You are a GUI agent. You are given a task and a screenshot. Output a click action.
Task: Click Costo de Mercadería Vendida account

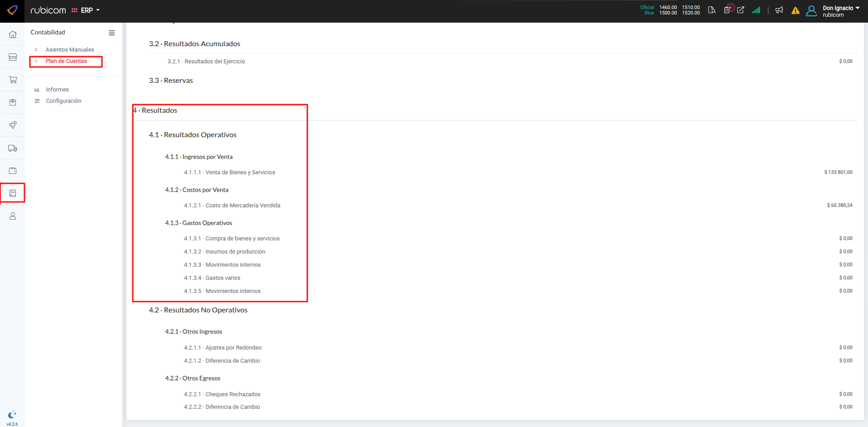click(x=242, y=206)
